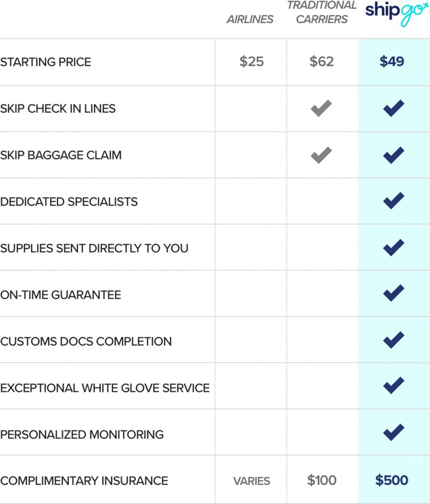The width and height of the screenshot is (430, 504).
Task: Click the Personalized Monitoring checkmark
Action: tap(394, 432)
